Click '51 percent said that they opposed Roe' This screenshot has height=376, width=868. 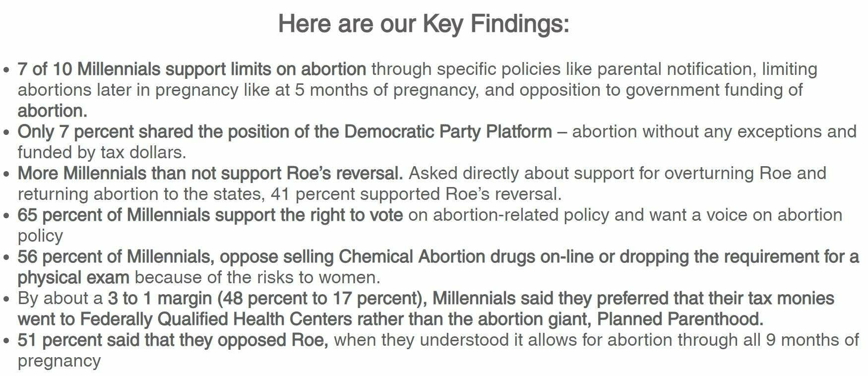coord(173,340)
